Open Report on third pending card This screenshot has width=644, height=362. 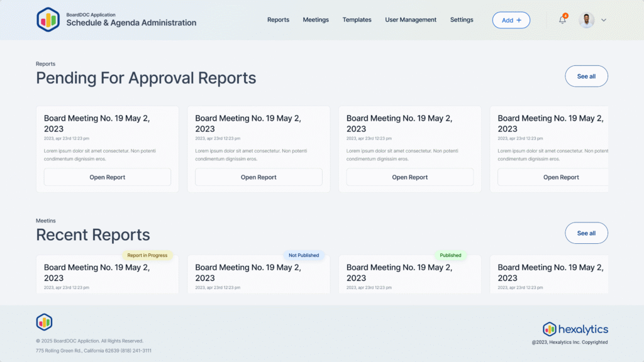coord(409,177)
